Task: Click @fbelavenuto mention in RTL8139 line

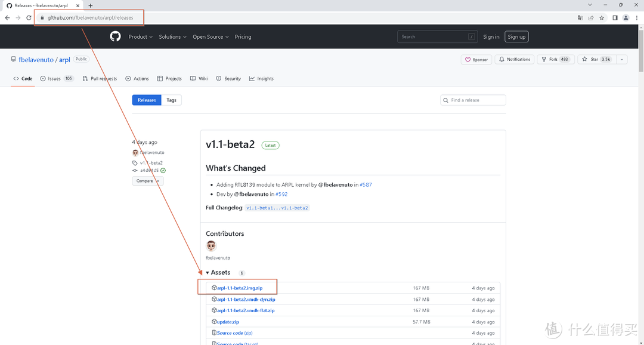Action: coord(335,184)
